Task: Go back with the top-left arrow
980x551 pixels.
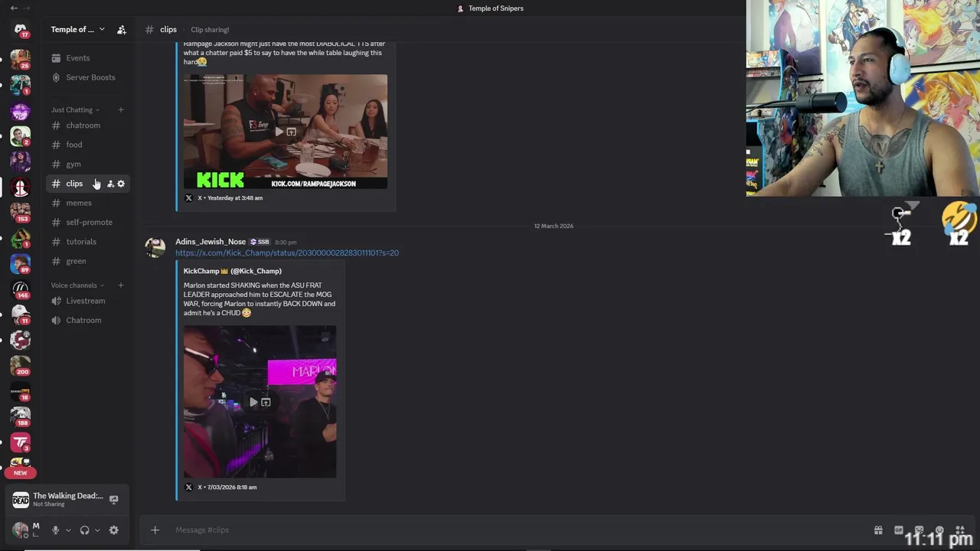Action: coord(14,8)
